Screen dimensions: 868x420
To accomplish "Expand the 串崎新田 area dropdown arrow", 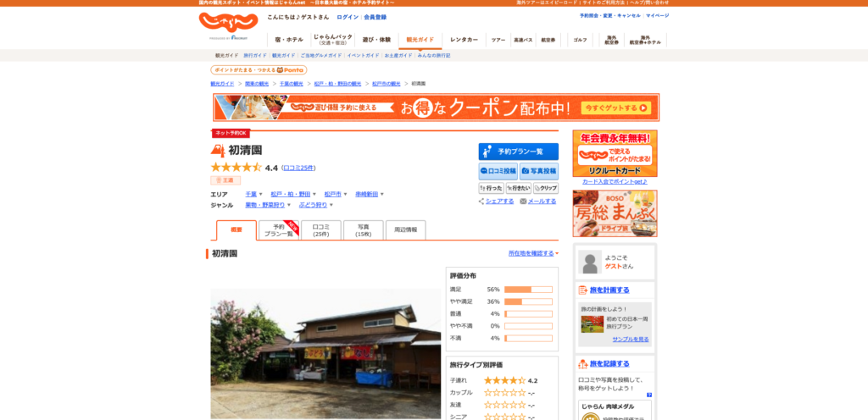I will pos(382,195).
